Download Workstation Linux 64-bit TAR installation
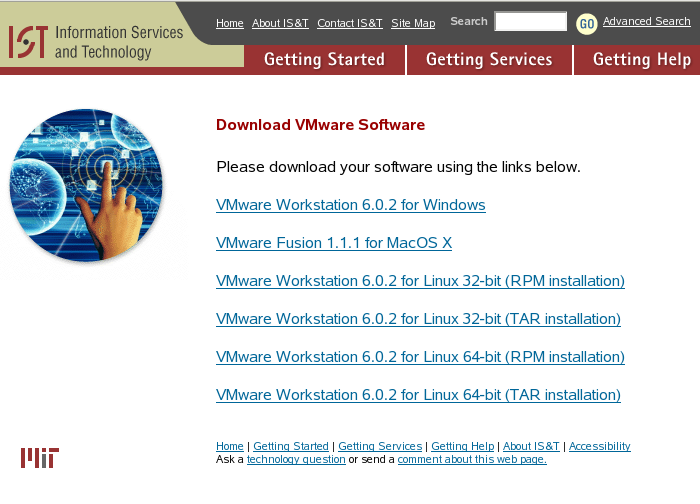The image size is (700, 504). pos(418,395)
